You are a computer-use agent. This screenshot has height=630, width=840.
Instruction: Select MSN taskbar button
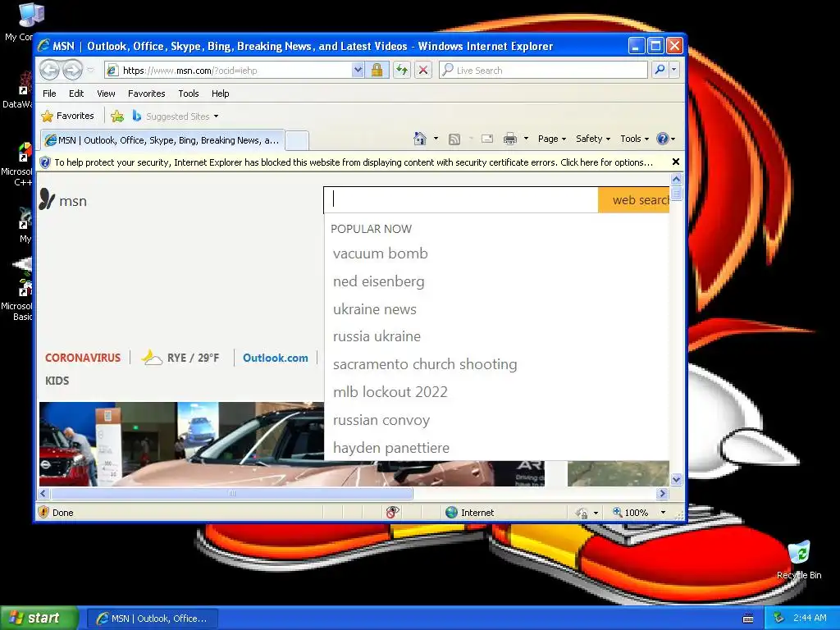pyautogui.click(x=152, y=619)
